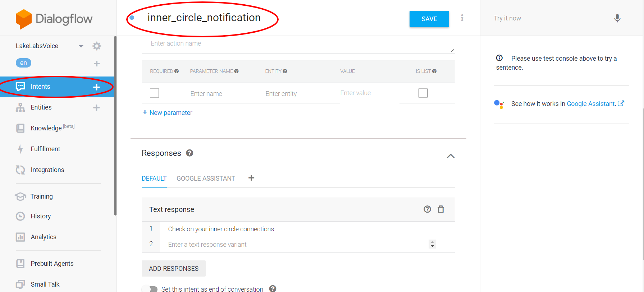Switch to GOOGLE ASSISTANT tab
Viewport: 644px width, 292px height.
(206, 179)
